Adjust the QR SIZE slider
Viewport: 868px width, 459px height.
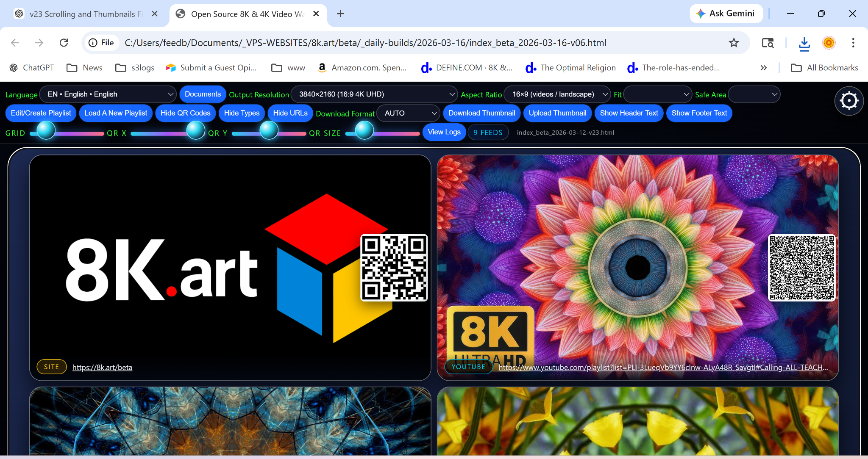point(364,130)
